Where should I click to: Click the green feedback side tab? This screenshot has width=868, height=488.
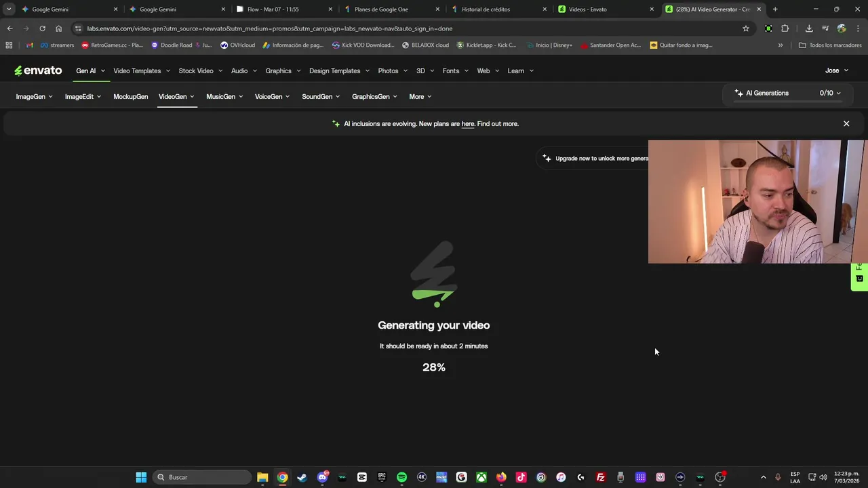(x=859, y=277)
